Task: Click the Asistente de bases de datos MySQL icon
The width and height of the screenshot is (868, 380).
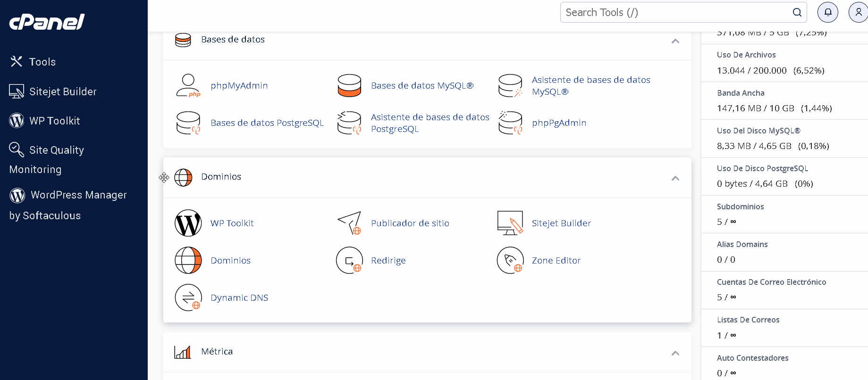Action: click(x=510, y=85)
